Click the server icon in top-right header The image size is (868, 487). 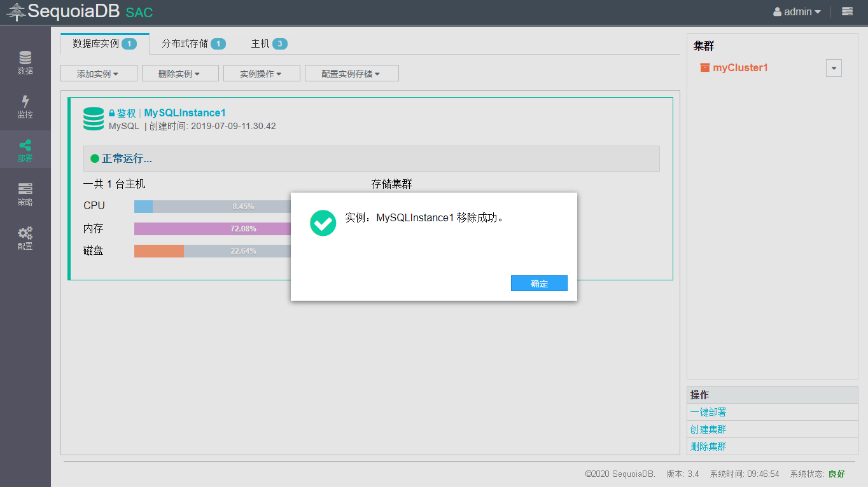coord(847,11)
